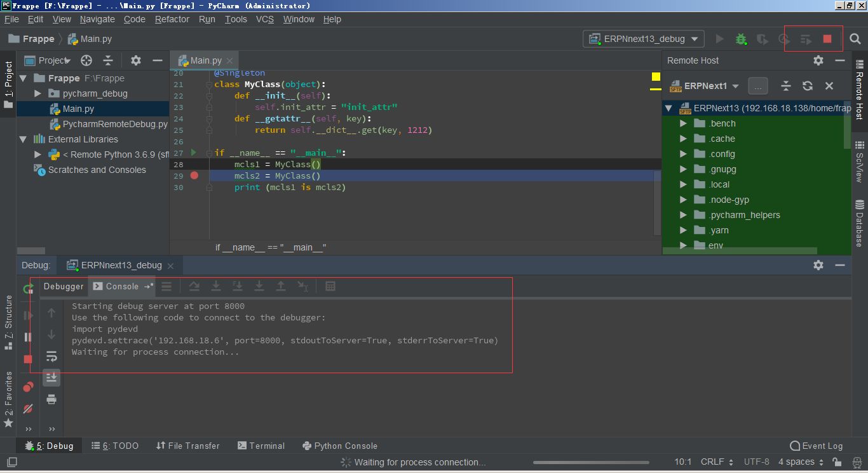The image size is (868, 473).
Task: Click Step Out in debugger toolbar
Action: [281, 287]
